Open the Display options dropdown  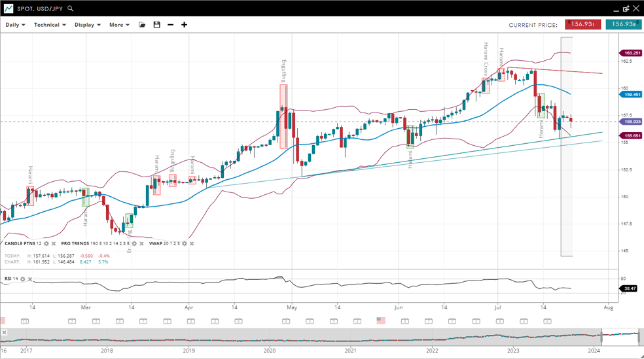87,25
